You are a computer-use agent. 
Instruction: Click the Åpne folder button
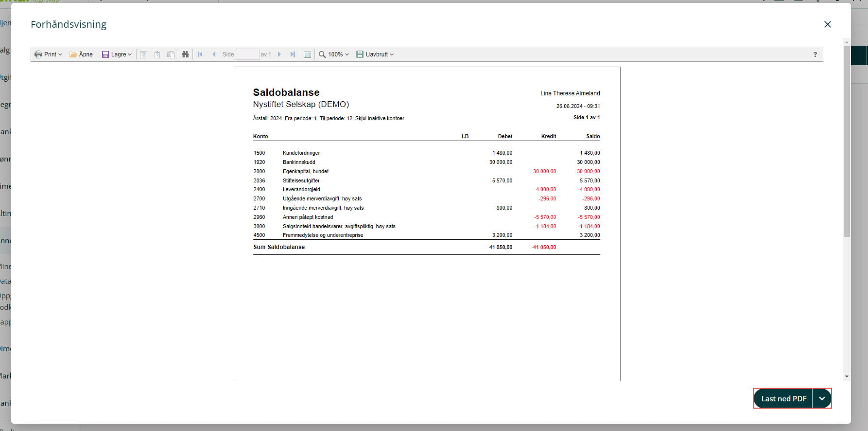(x=81, y=54)
